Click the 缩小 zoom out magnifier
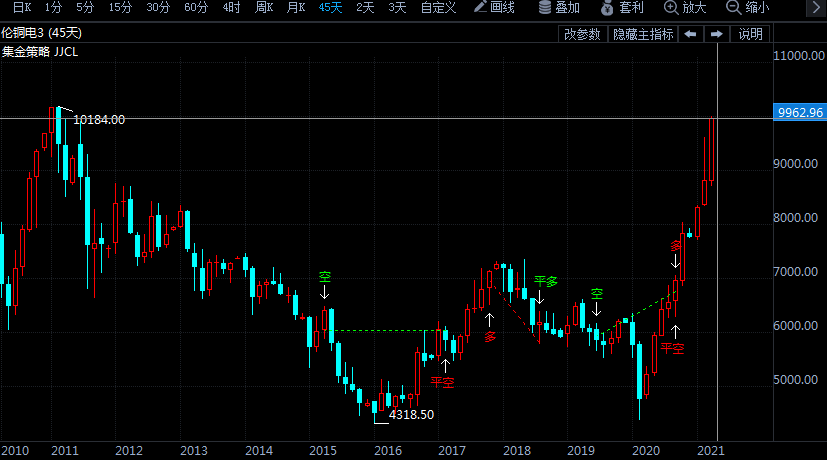Screen dimensions: 827x460 click(748, 7)
